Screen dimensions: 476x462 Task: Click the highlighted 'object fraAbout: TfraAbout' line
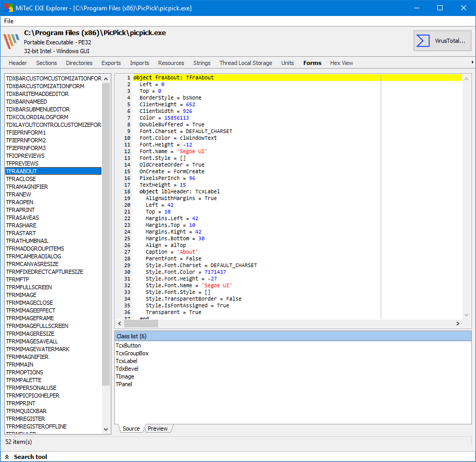point(298,77)
